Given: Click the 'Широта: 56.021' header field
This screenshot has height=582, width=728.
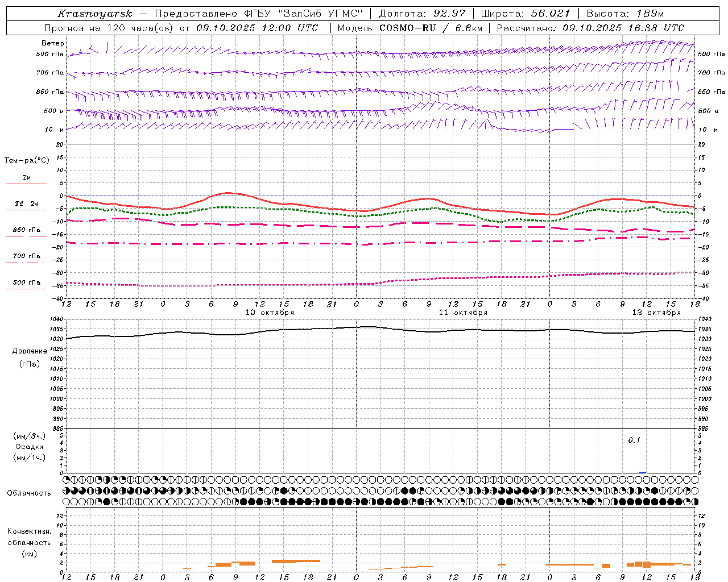Looking at the screenshot, I should click(x=526, y=14).
